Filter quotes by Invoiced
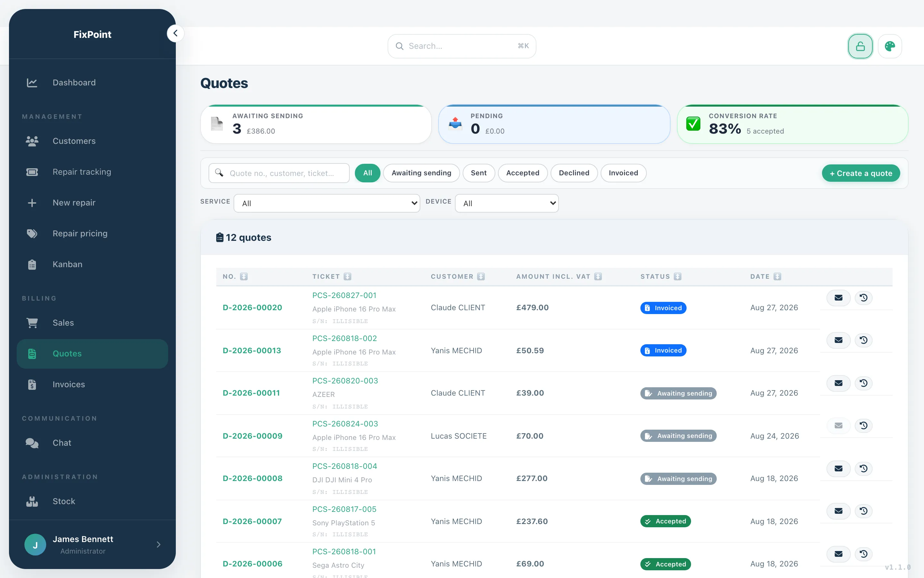 623,173
